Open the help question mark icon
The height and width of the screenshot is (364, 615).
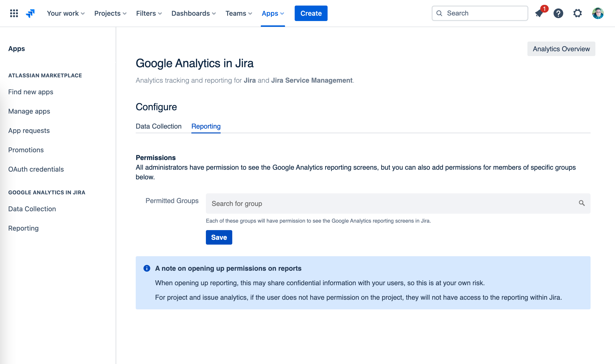click(x=558, y=13)
